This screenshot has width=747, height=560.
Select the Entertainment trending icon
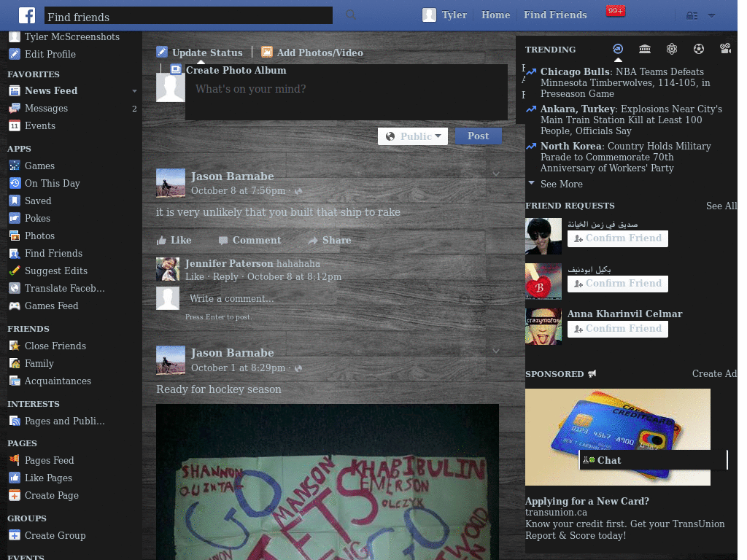pos(725,49)
